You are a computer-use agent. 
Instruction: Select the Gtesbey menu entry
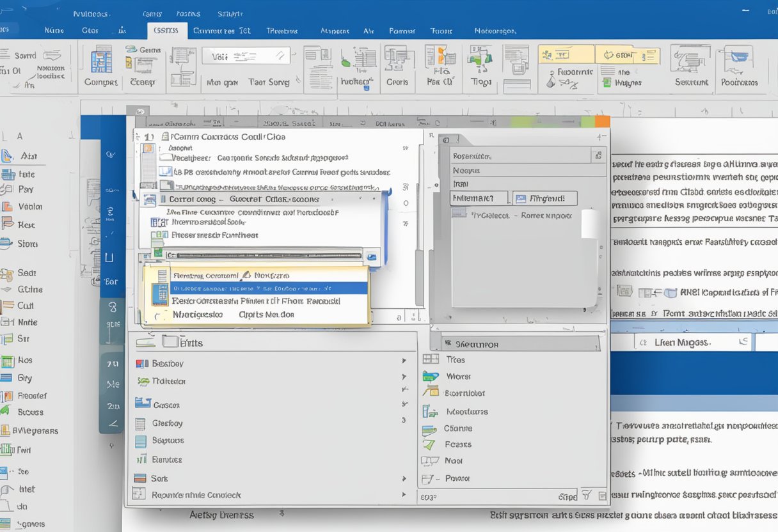click(x=168, y=423)
